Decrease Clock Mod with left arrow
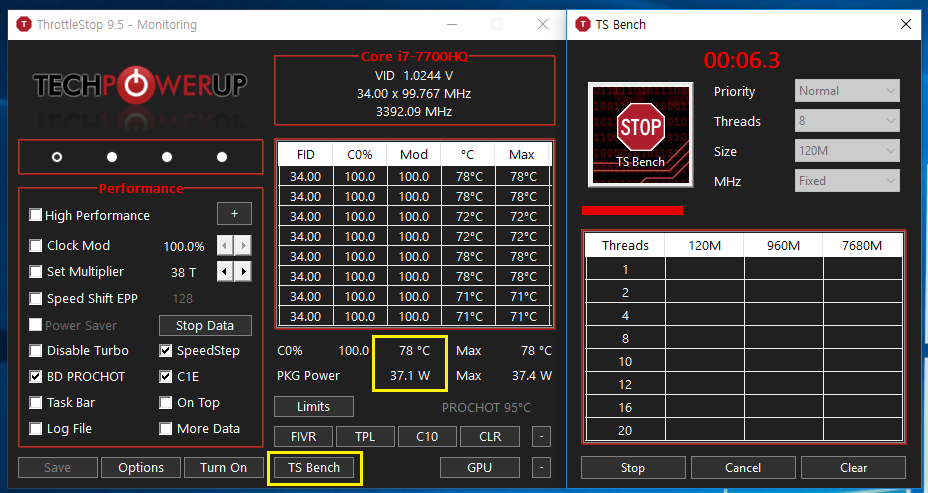This screenshot has width=928, height=493. 225,246
